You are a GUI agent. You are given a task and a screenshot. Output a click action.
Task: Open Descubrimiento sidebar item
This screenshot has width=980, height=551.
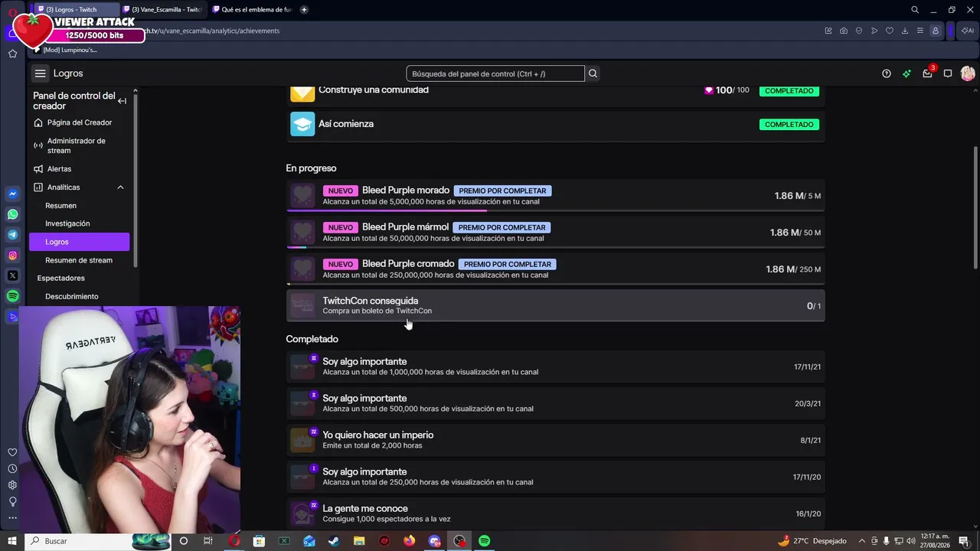tap(72, 296)
